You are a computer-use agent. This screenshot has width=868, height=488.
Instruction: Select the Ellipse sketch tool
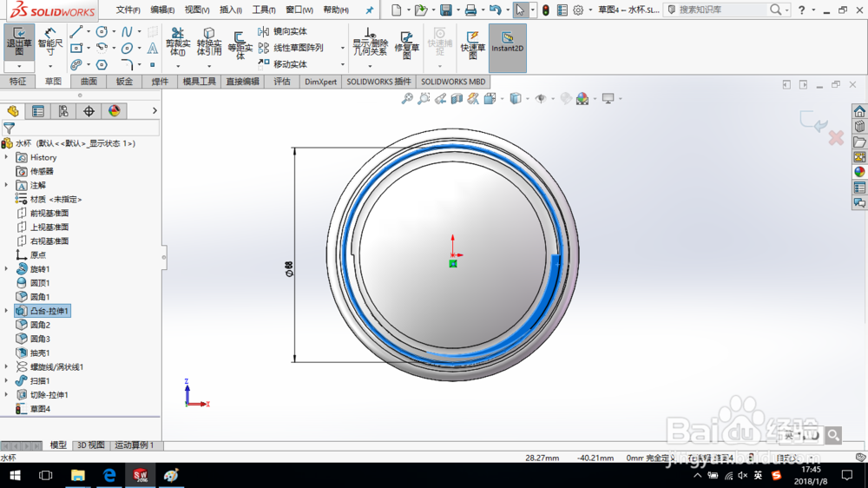(127, 48)
